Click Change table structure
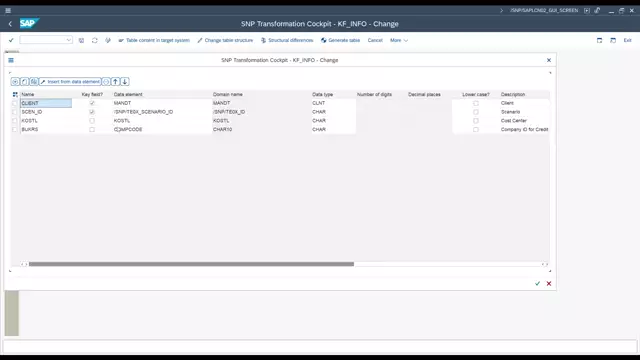640x360 pixels. (x=225, y=40)
